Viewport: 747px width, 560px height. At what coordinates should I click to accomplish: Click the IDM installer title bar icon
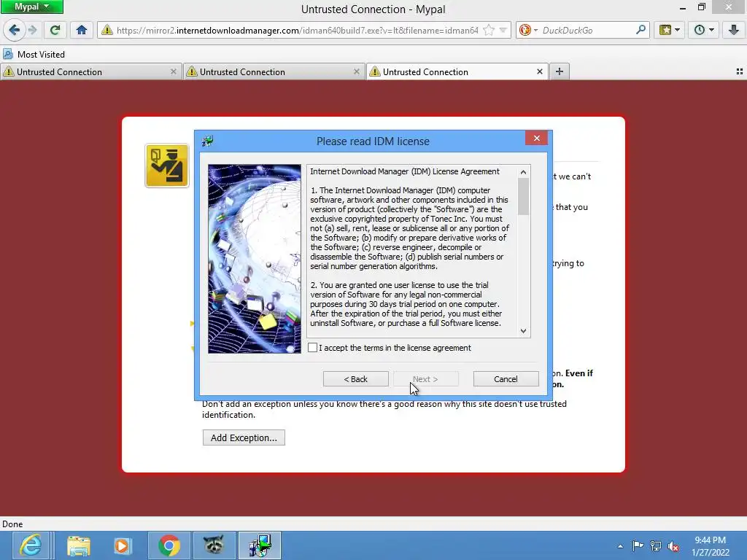pyautogui.click(x=208, y=141)
